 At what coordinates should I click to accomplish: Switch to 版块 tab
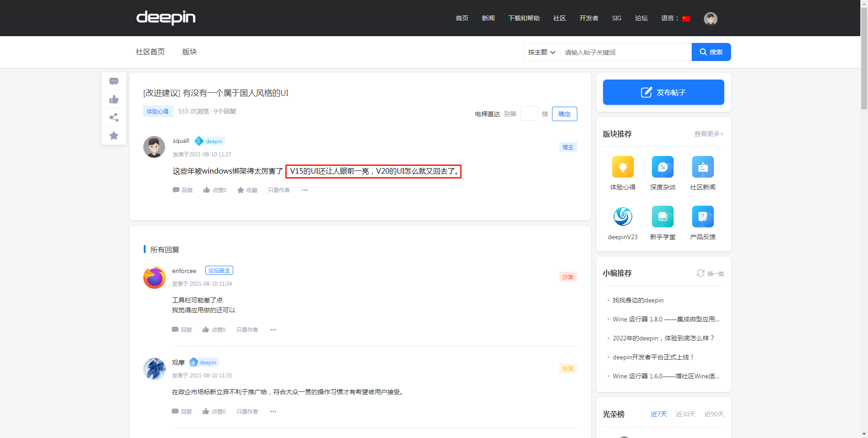tap(189, 52)
